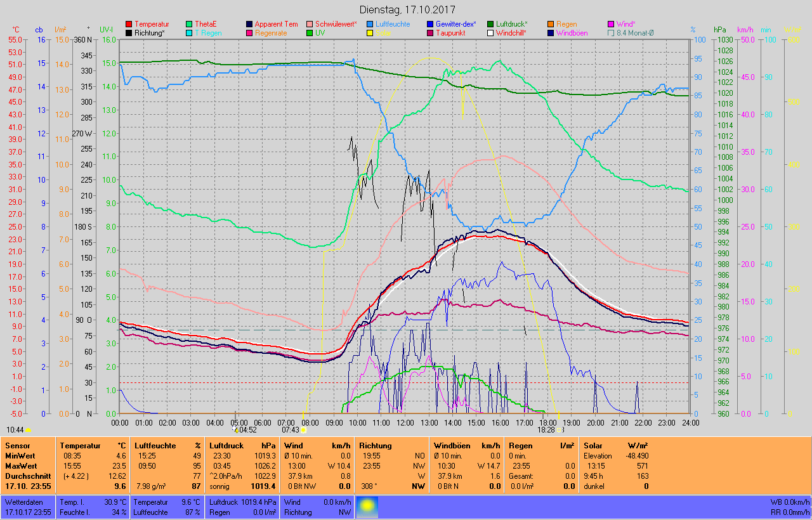Click the orange Regen legend swatch
This screenshot has width=812, height=520.
[x=551, y=24]
